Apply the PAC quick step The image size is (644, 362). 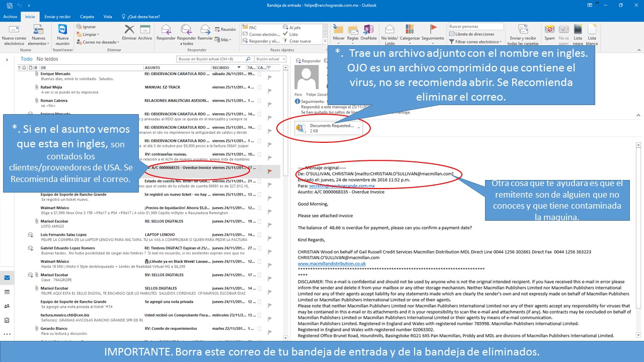tap(250, 28)
